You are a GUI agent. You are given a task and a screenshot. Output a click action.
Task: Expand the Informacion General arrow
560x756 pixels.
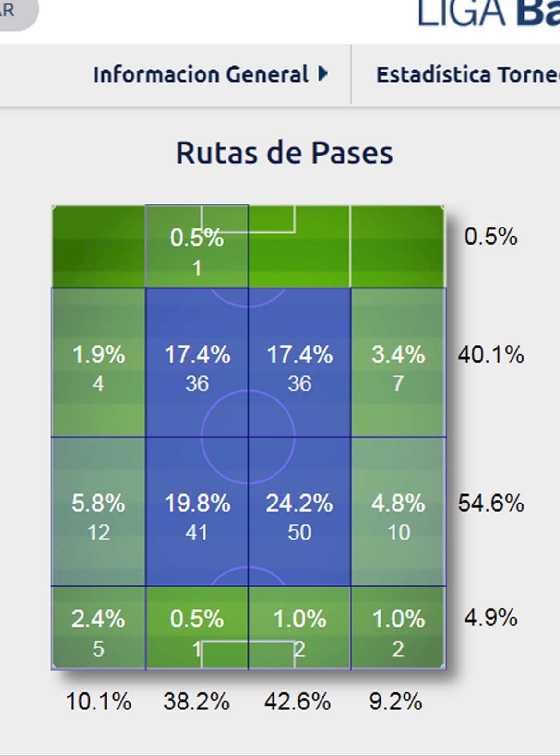(323, 74)
